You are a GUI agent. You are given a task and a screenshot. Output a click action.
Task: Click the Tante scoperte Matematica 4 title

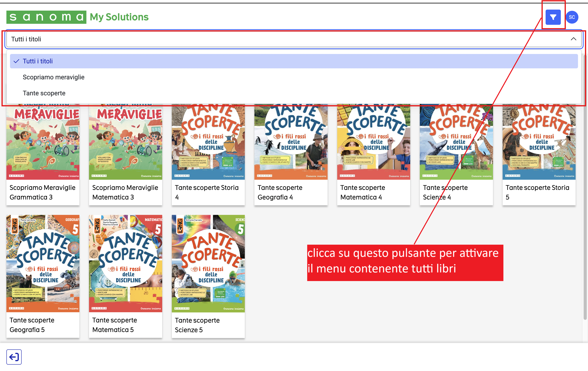tap(363, 192)
